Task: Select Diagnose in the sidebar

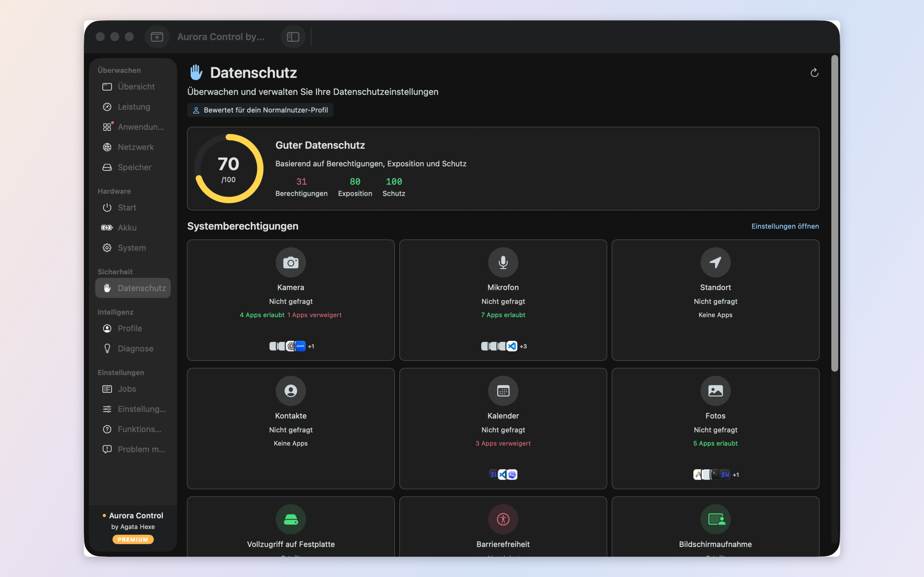Action: pos(133,348)
